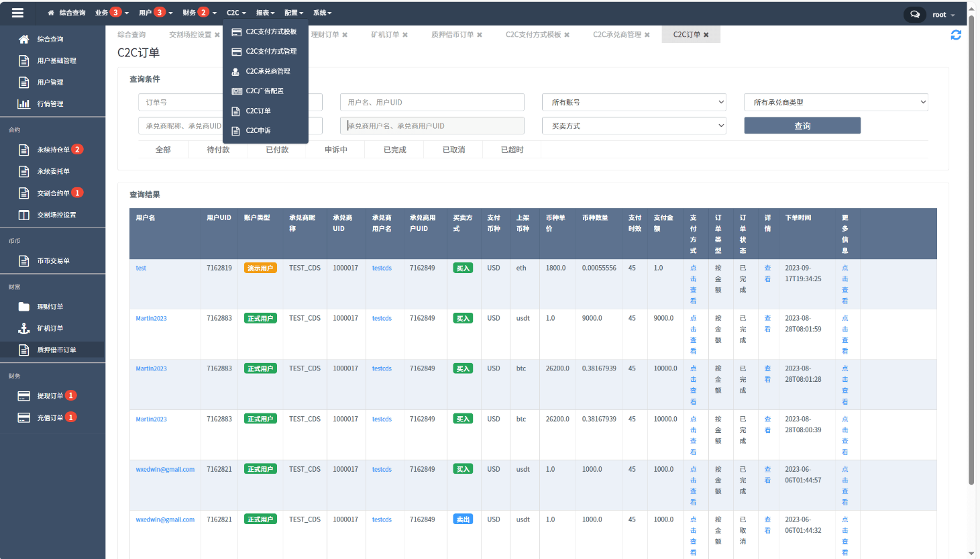980x559 pixels.
Task: Close the 理财订单 tab with its x
Action: click(345, 35)
